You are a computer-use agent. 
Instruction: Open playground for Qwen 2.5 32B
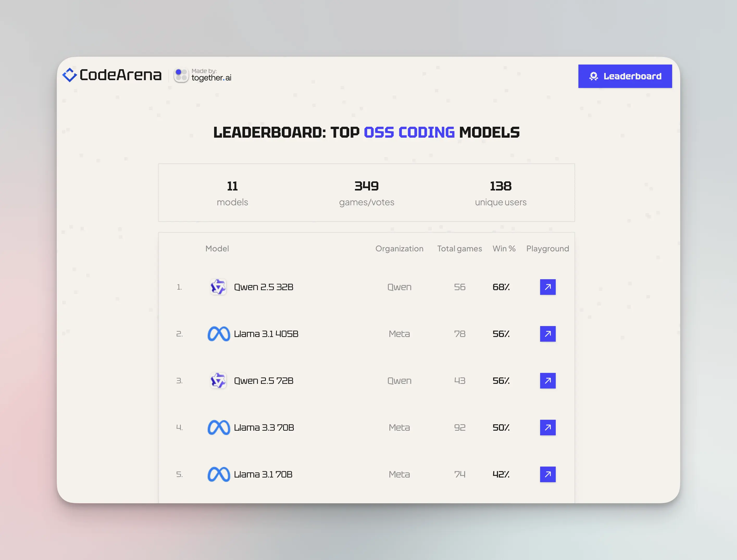tap(548, 287)
